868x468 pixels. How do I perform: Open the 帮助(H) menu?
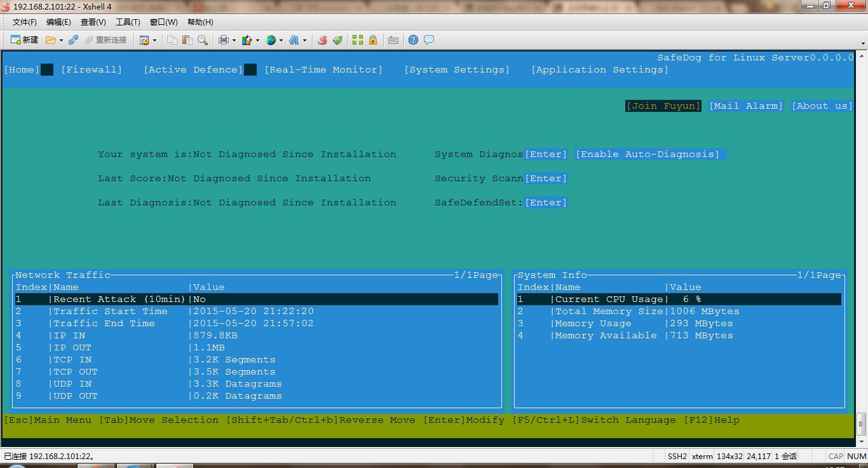tap(200, 22)
